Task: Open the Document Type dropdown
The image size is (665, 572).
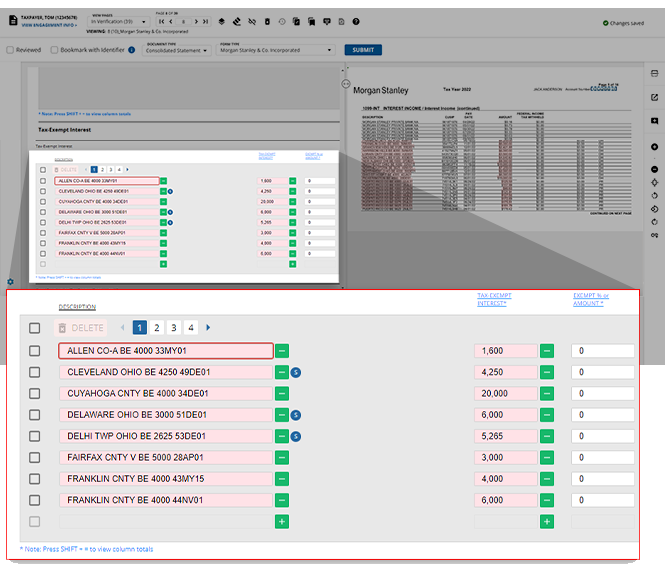Action: tap(177, 51)
